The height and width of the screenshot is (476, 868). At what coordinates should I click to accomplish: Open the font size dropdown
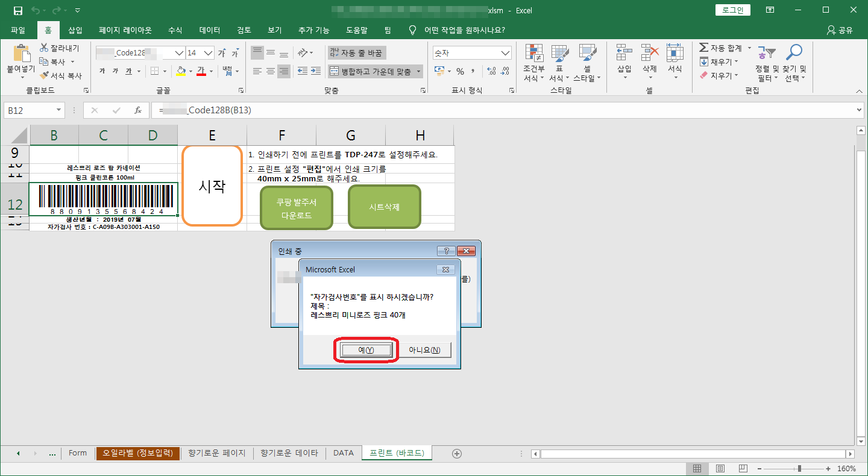(x=208, y=53)
